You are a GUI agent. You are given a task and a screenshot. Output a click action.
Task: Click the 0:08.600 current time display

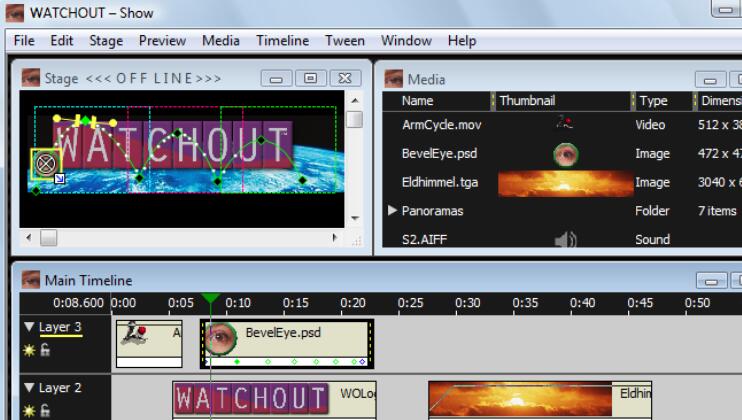tap(78, 303)
